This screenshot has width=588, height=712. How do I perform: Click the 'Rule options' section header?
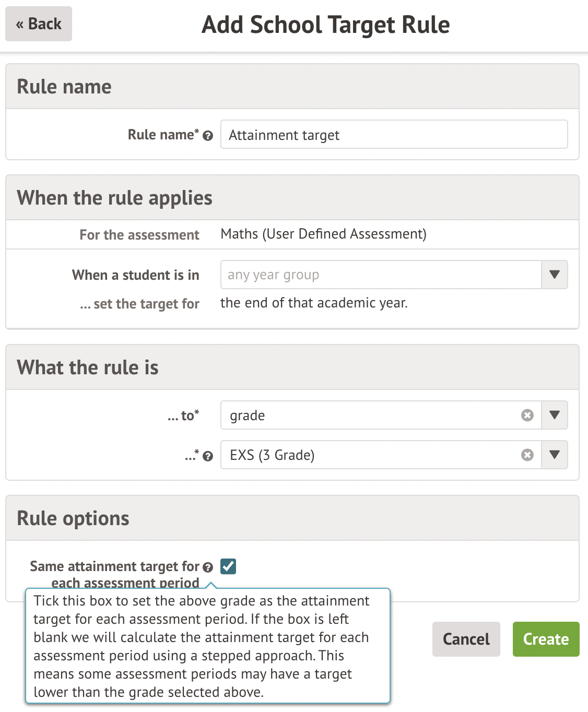point(73,518)
